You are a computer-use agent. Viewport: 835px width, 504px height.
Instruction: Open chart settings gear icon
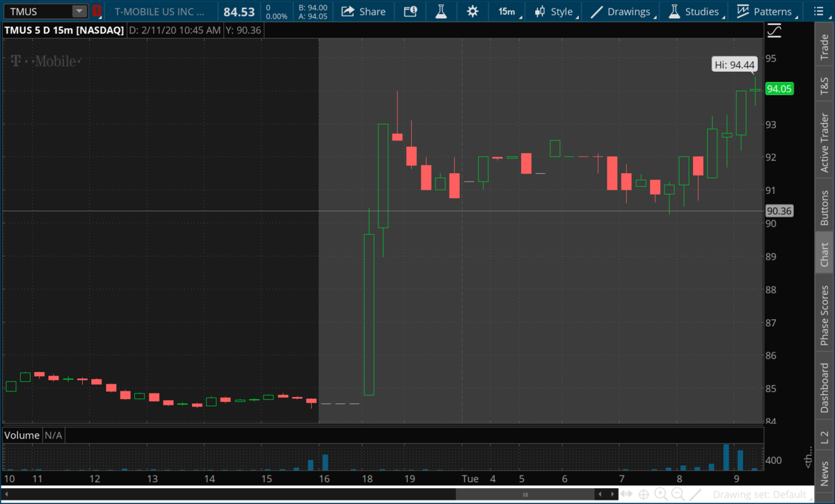tap(472, 11)
